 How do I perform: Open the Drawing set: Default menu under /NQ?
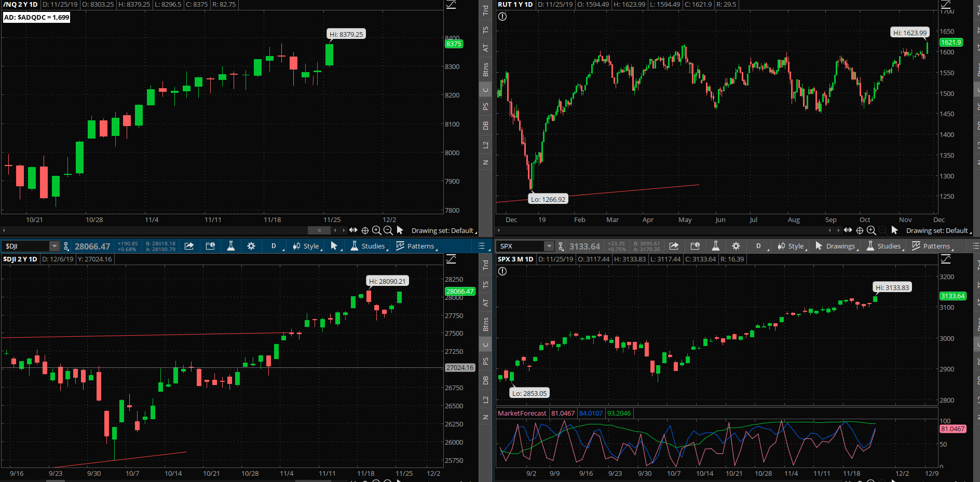point(444,230)
